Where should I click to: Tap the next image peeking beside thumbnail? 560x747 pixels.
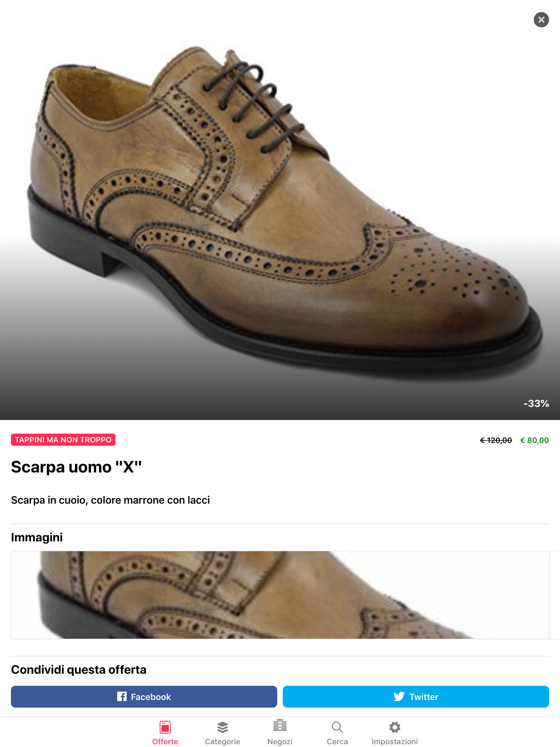[555, 595]
